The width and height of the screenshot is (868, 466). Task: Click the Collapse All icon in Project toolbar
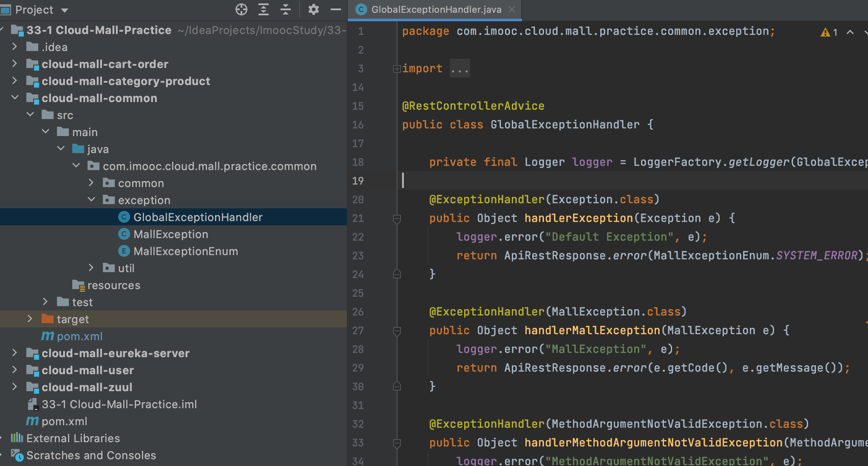(x=286, y=9)
